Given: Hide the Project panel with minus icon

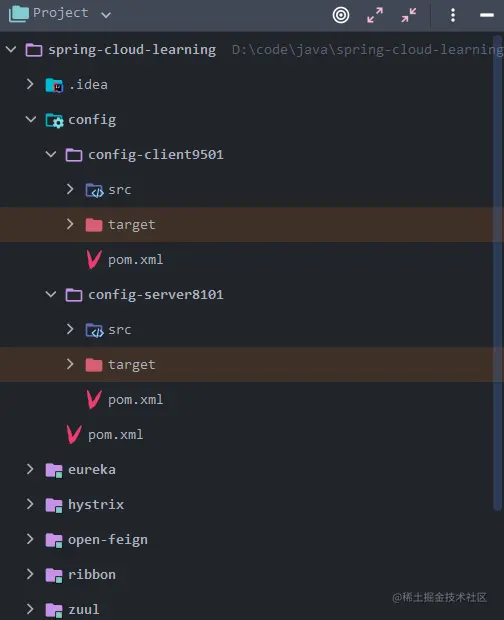Looking at the screenshot, I should [487, 15].
